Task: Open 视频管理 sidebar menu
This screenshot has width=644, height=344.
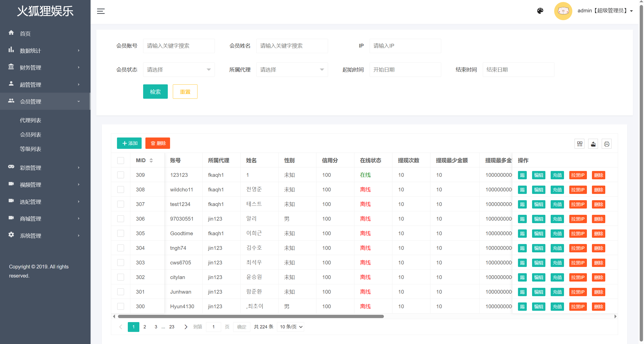Action: pos(45,185)
